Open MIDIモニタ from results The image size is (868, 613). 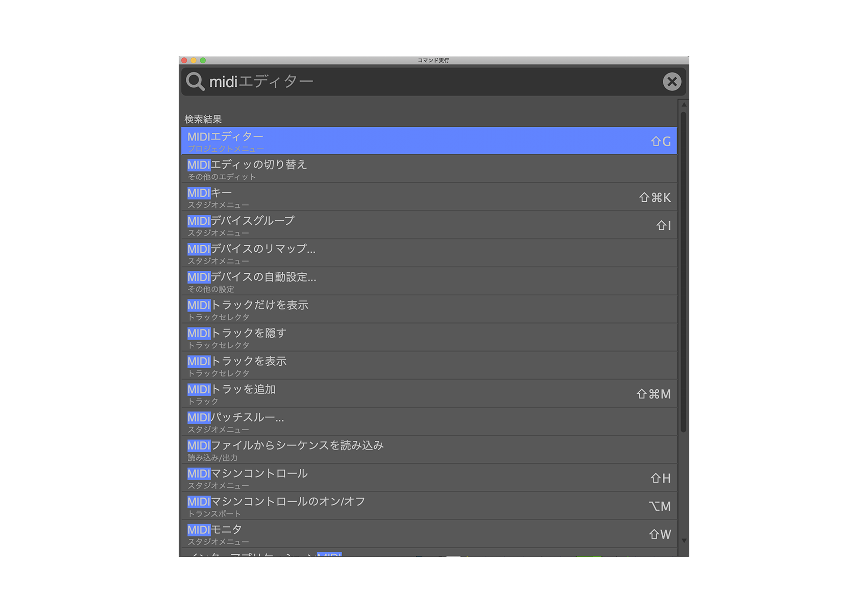(x=429, y=534)
